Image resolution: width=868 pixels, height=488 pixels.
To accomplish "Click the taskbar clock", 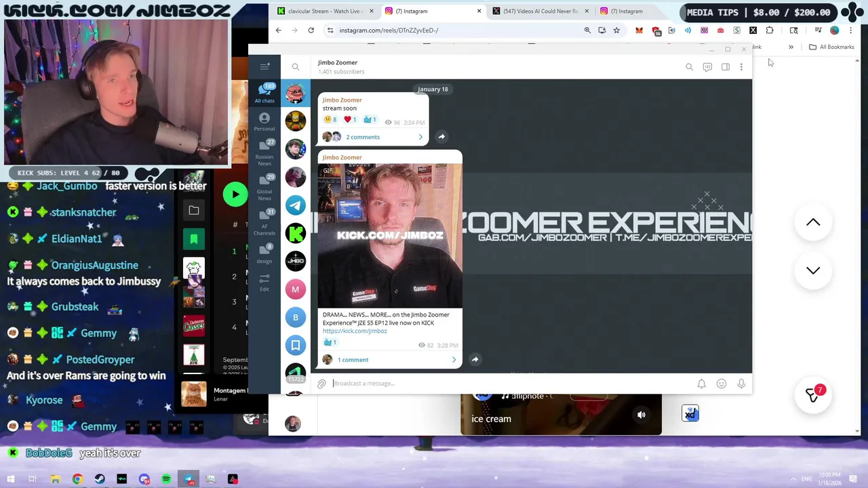I will click(x=831, y=479).
